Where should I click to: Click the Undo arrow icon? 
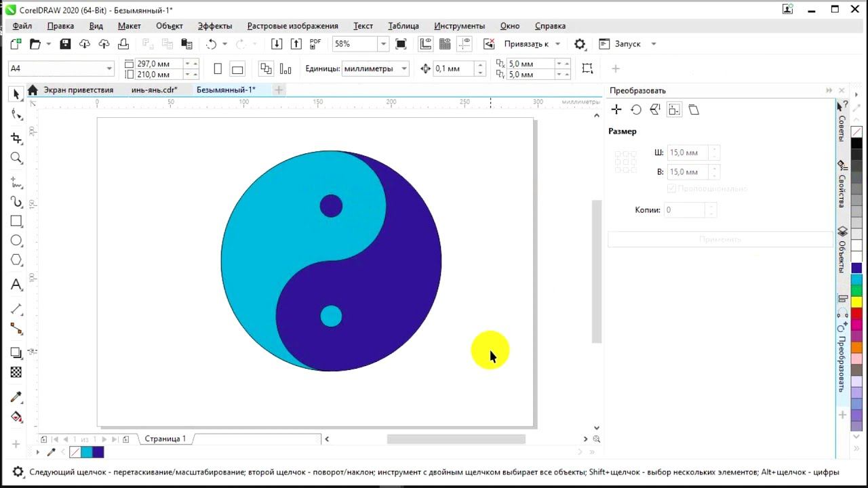[211, 44]
